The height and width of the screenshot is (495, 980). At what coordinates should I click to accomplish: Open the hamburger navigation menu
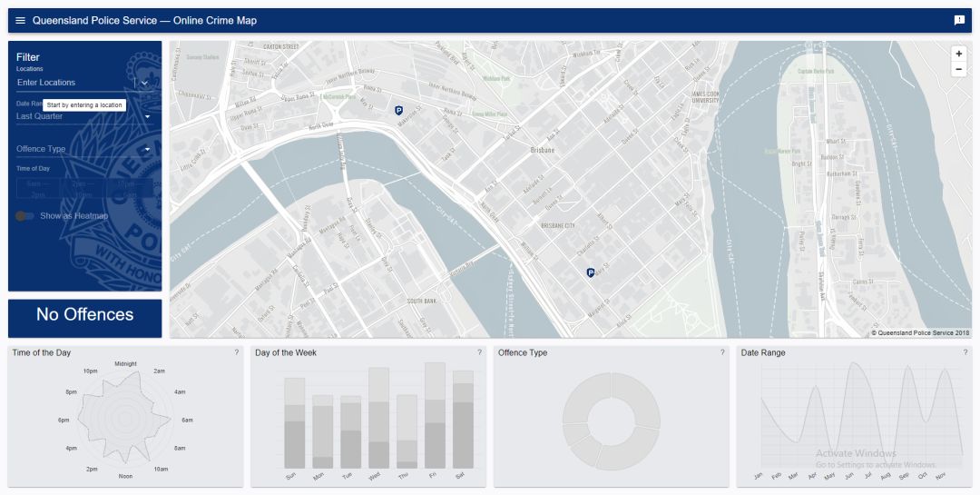click(x=20, y=21)
